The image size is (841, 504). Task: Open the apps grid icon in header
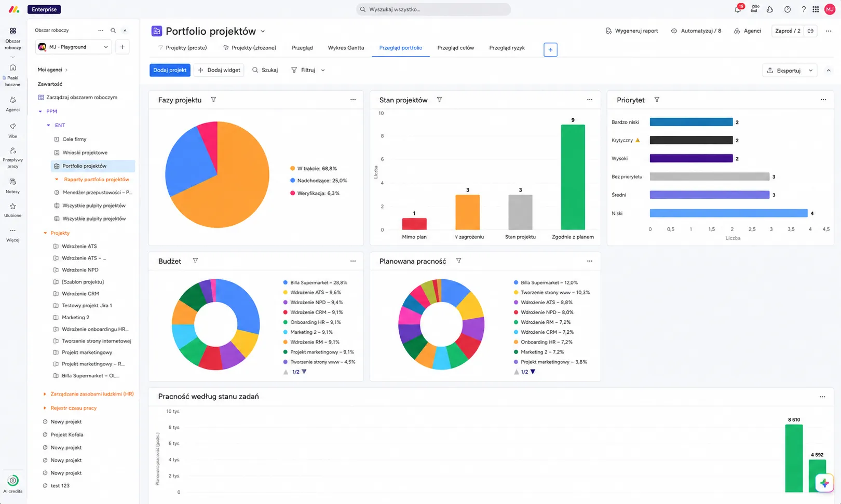(816, 9)
